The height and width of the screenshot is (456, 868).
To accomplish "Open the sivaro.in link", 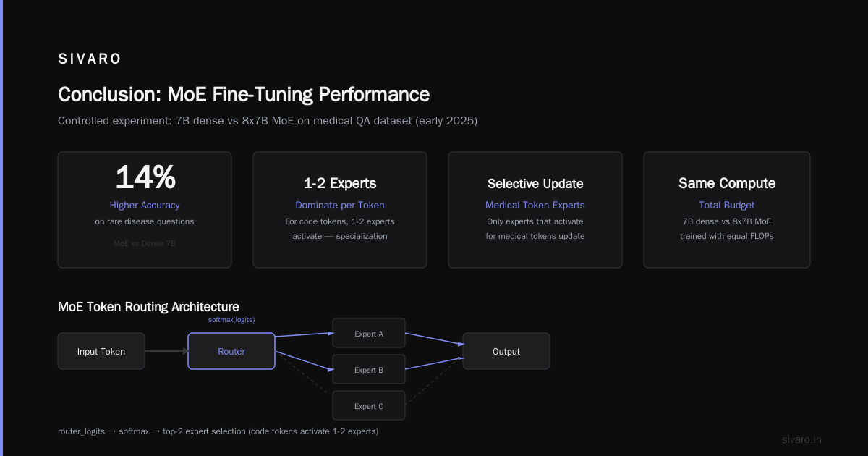I will (x=802, y=439).
